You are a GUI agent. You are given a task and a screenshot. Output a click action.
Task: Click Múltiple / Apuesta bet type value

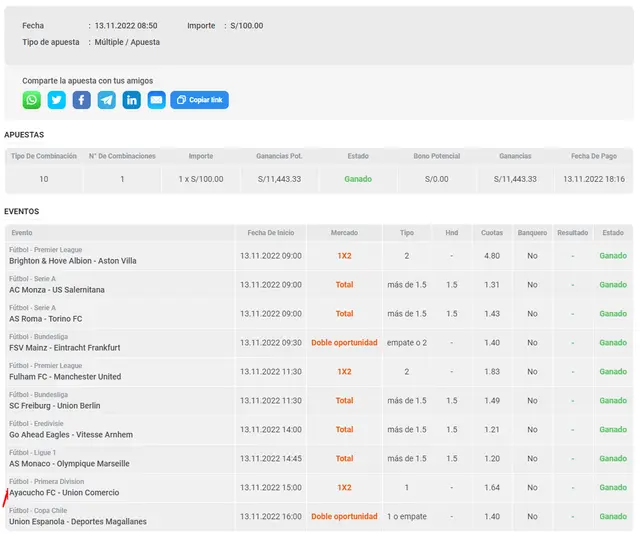click(127, 42)
